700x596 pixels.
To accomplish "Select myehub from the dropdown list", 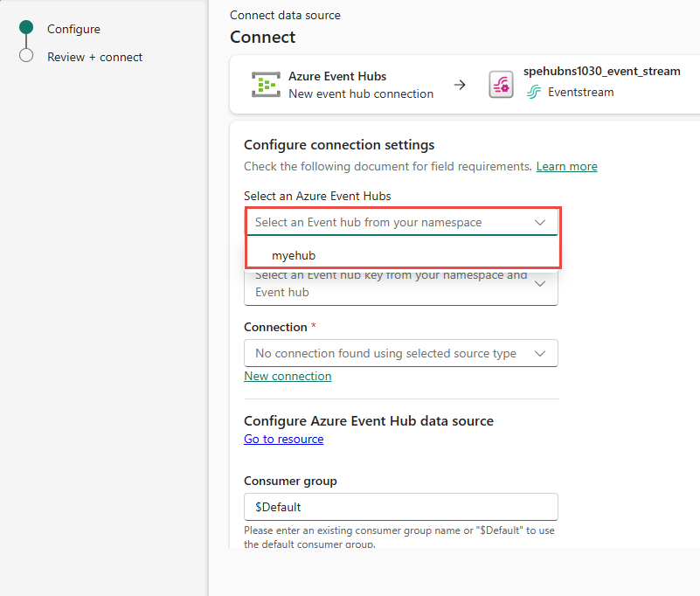I will tap(294, 255).
